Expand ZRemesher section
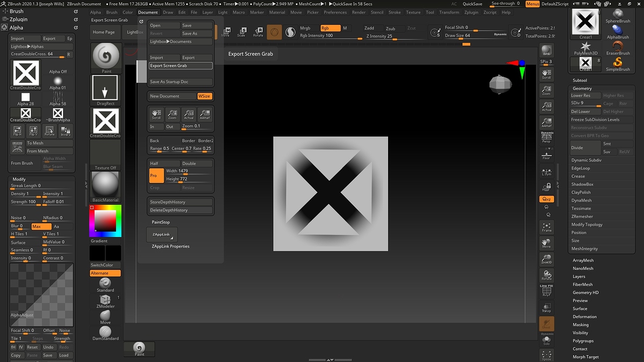The height and width of the screenshot is (362, 644). (x=582, y=216)
